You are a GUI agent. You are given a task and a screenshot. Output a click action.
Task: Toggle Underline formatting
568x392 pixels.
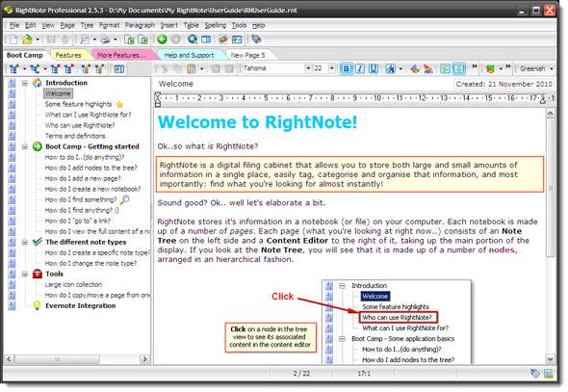374,68
